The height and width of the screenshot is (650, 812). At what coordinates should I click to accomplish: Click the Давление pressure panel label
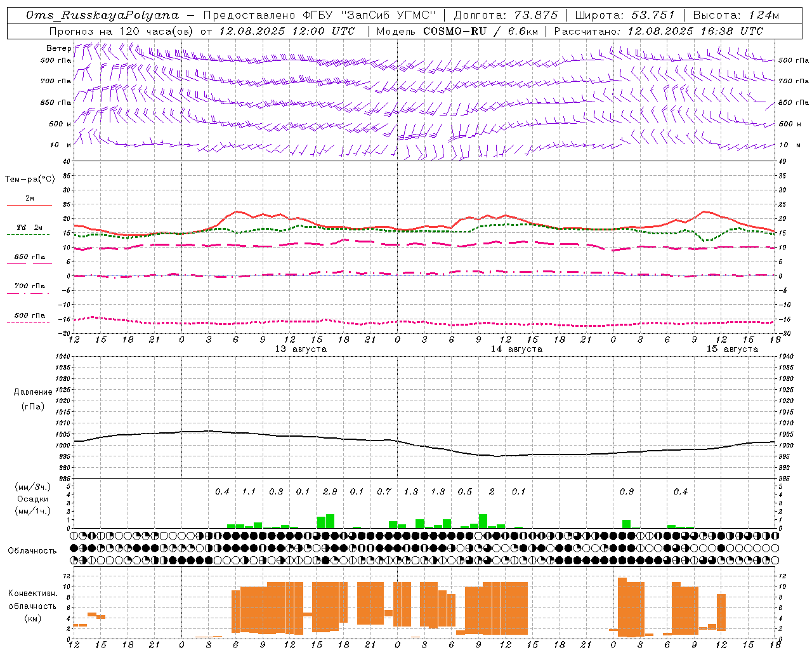(x=32, y=392)
